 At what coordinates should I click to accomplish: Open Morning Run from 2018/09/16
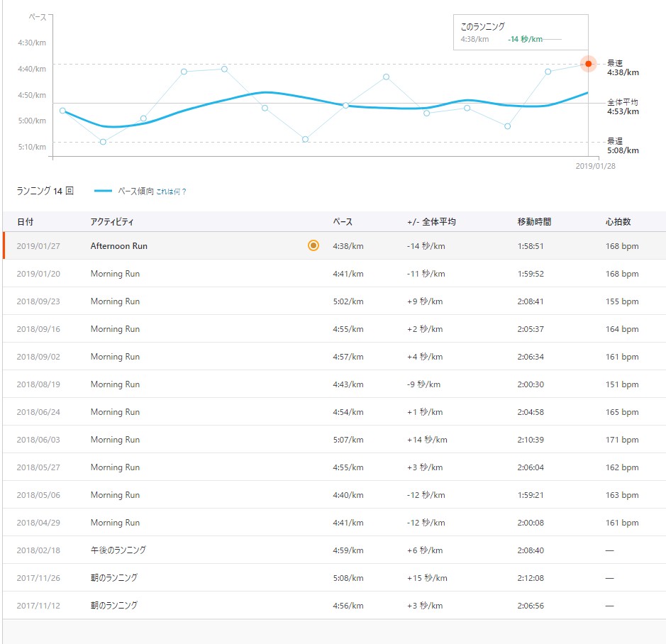pos(115,329)
